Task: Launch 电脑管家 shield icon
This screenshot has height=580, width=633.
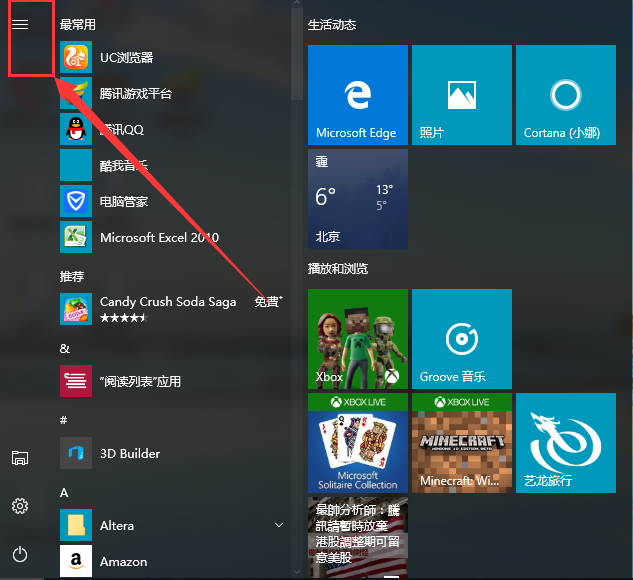Action: tap(76, 201)
